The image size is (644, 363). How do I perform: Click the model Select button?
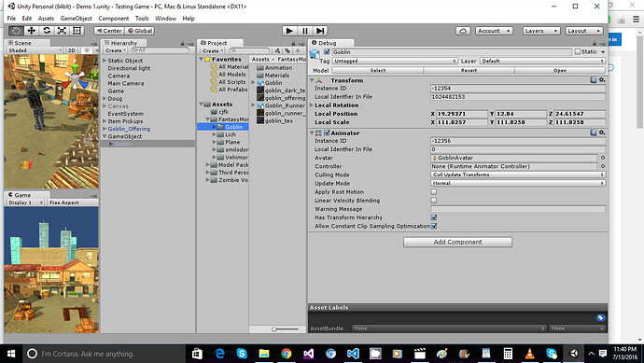pyautogui.click(x=377, y=70)
